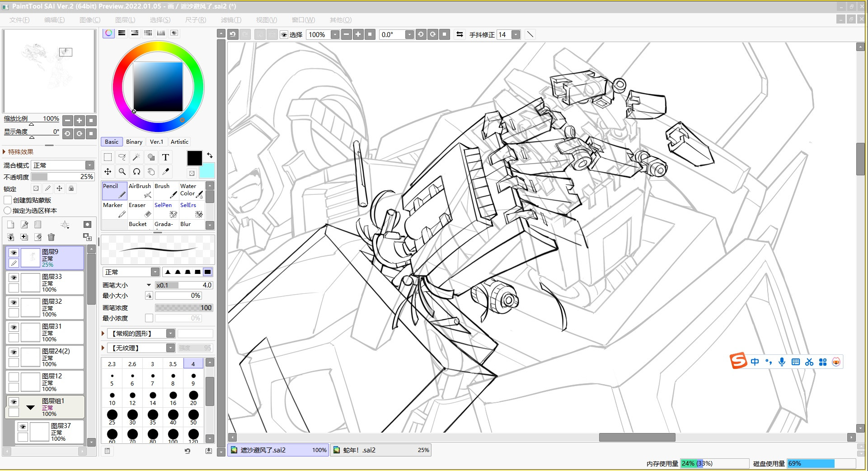
Task: Open the canvas zoom 100% dropdown
Action: click(335, 34)
